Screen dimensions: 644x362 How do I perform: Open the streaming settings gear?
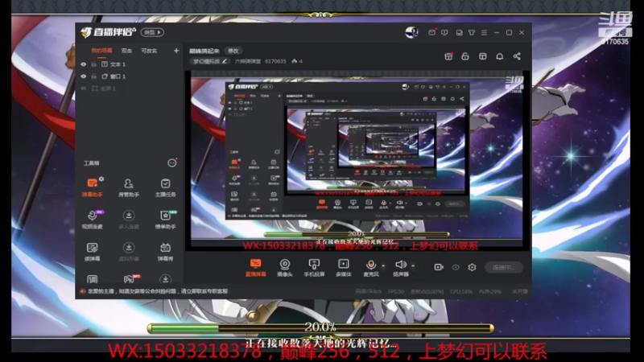(x=472, y=267)
